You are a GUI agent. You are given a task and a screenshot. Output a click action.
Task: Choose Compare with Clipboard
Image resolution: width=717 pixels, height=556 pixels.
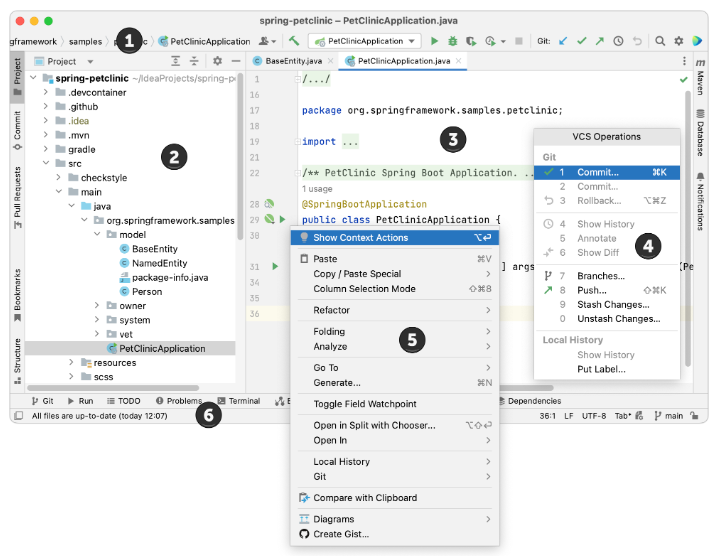click(395, 497)
